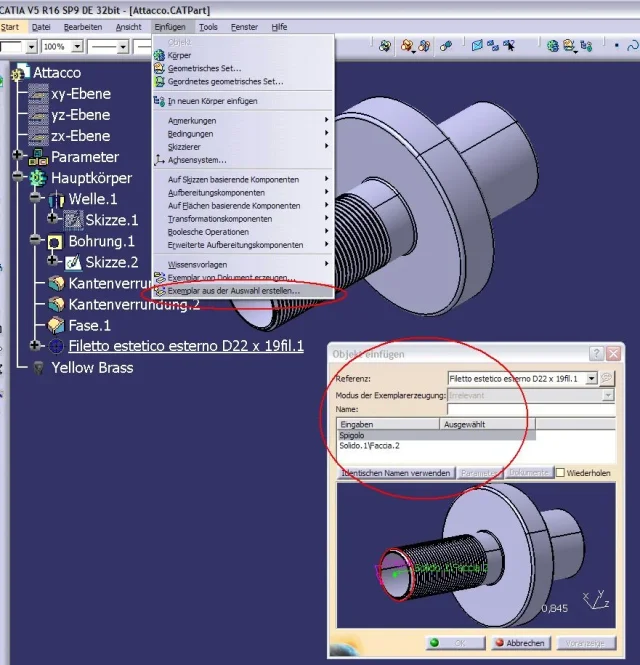Open the Wissensvorlagen submenu

coord(243,265)
